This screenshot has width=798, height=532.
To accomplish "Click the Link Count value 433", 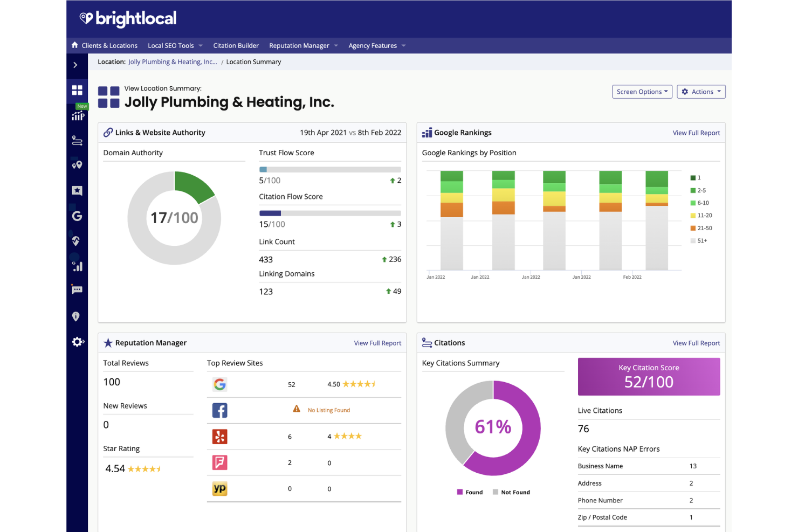I will click(x=266, y=260).
